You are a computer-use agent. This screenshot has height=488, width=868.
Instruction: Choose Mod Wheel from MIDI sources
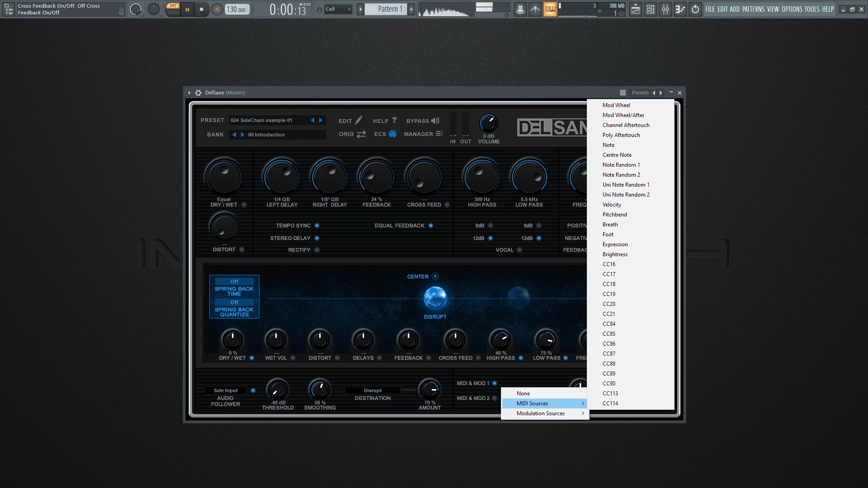coord(631,105)
